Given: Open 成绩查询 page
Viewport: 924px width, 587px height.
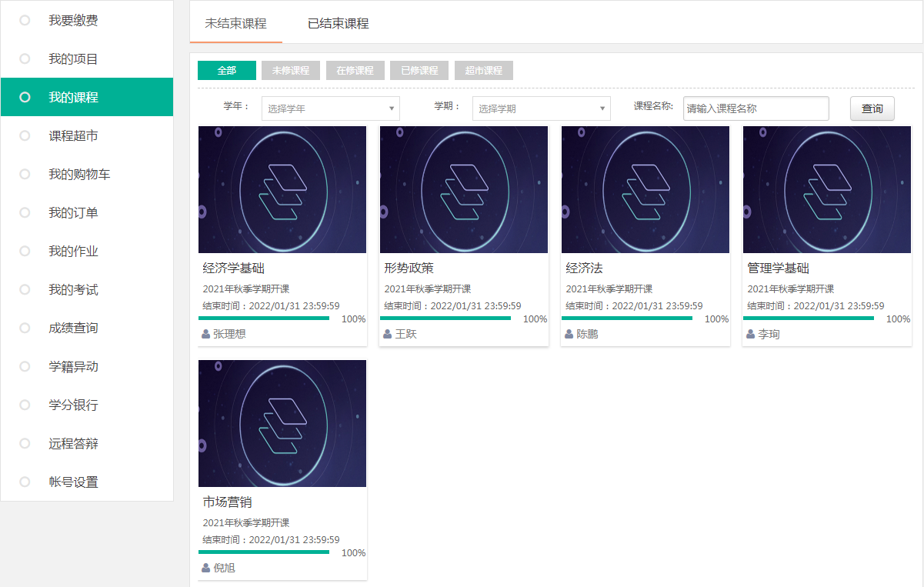Looking at the screenshot, I should [x=87, y=328].
